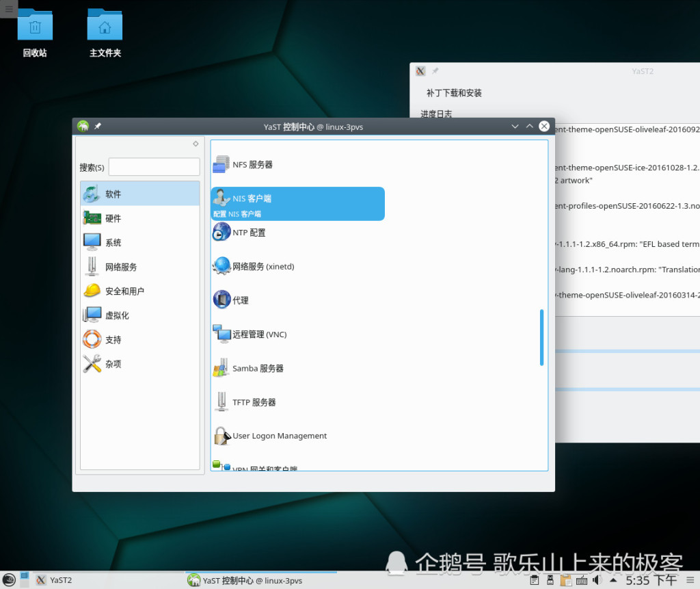Viewport: 700px width, 589px height.
Task: Select the 安全和用户 hard hat icon
Action: tap(92, 291)
